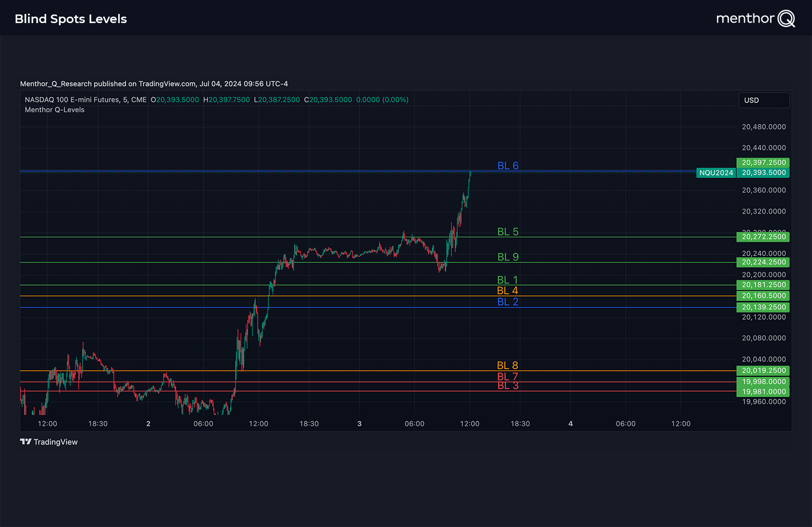
Task: Click the Menthor_Q_Research published caption
Action: (x=154, y=84)
